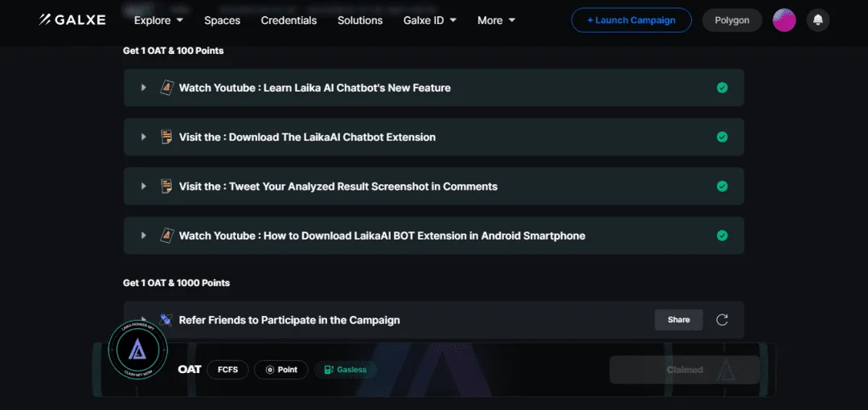Switch network via Polygon button
868x410 pixels.
(x=732, y=21)
